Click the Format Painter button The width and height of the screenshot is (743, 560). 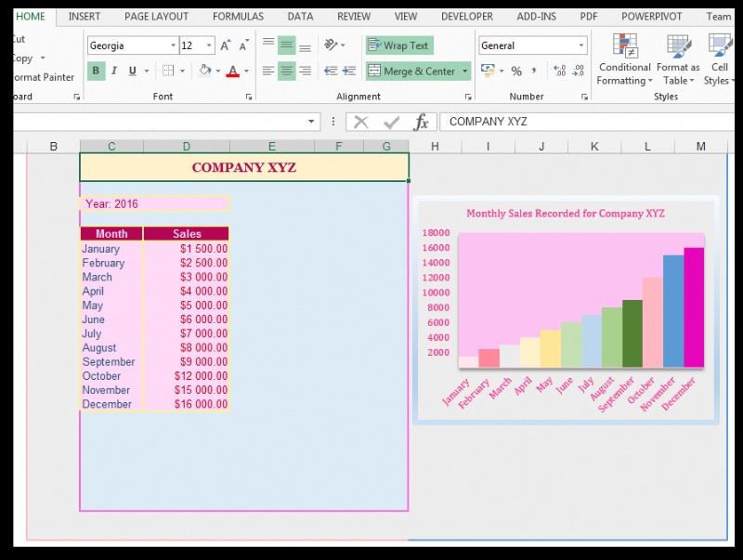click(x=44, y=77)
